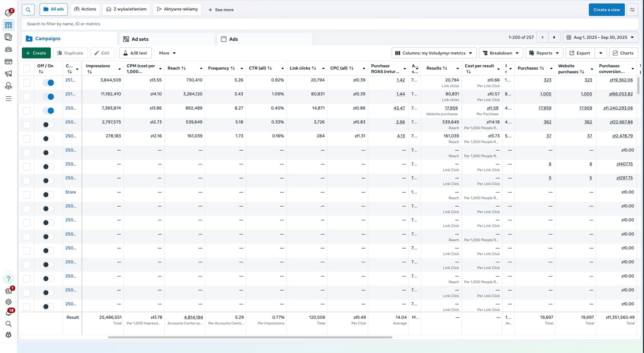Screen dimensions: 644x353
Task: Open the Breakdown dropdown
Action: click(501, 53)
